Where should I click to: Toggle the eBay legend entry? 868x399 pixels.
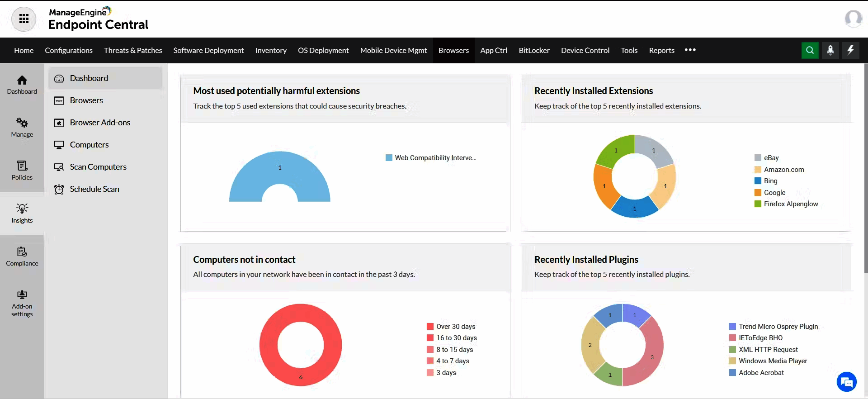pyautogui.click(x=771, y=158)
